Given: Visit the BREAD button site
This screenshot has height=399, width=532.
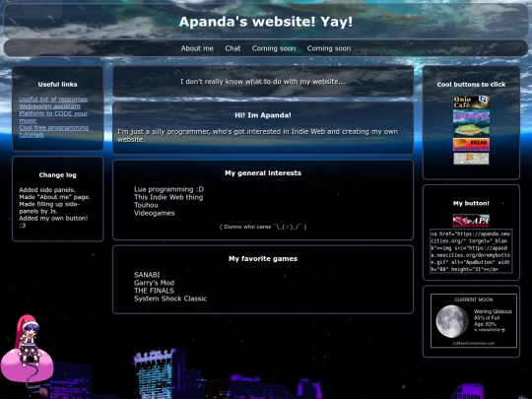Looking at the screenshot, I should click(471, 144).
